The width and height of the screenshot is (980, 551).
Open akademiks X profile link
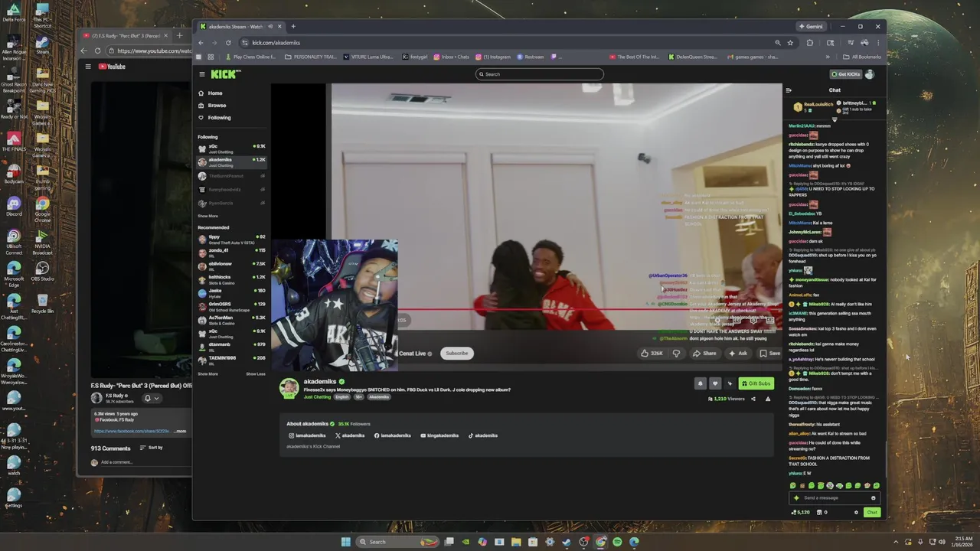coord(349,435)
